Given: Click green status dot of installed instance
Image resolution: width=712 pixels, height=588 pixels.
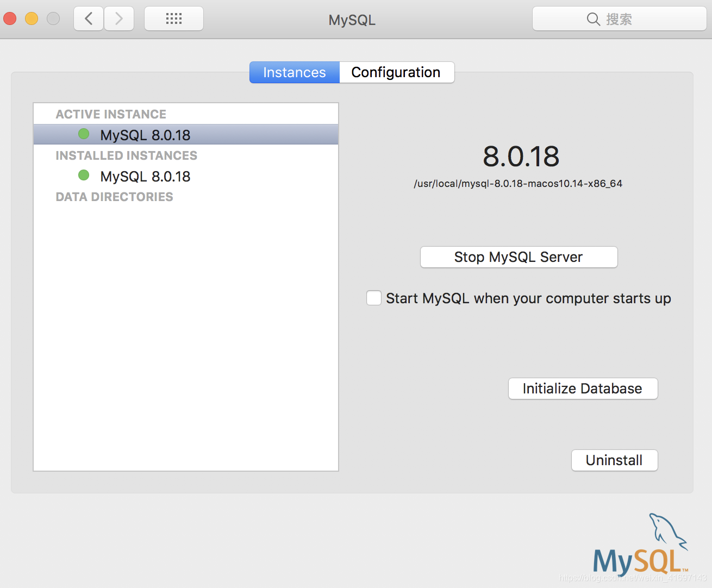Looking at the screenshot, I should tap(84, 175).
